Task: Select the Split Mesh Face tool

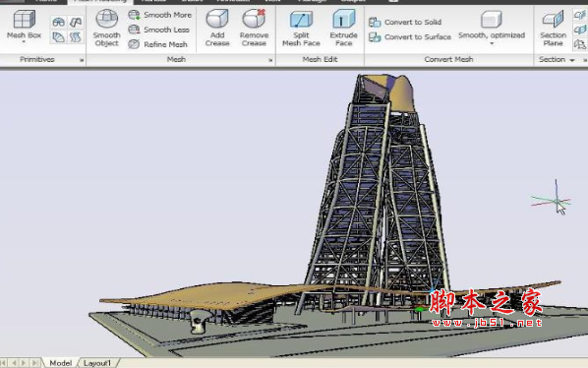Action: [301, 28]
